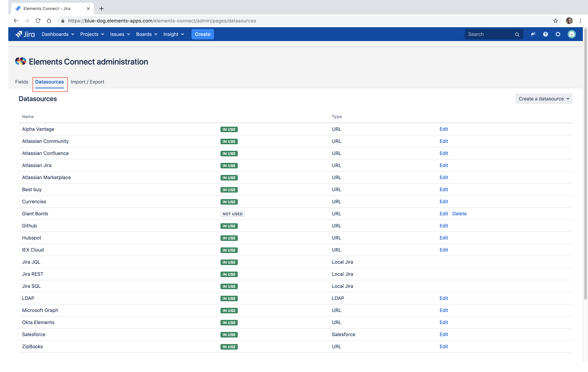The image size is (588, 372).
Task: Bookmark the page with the star icon
Action: click(x=556, y=21)
